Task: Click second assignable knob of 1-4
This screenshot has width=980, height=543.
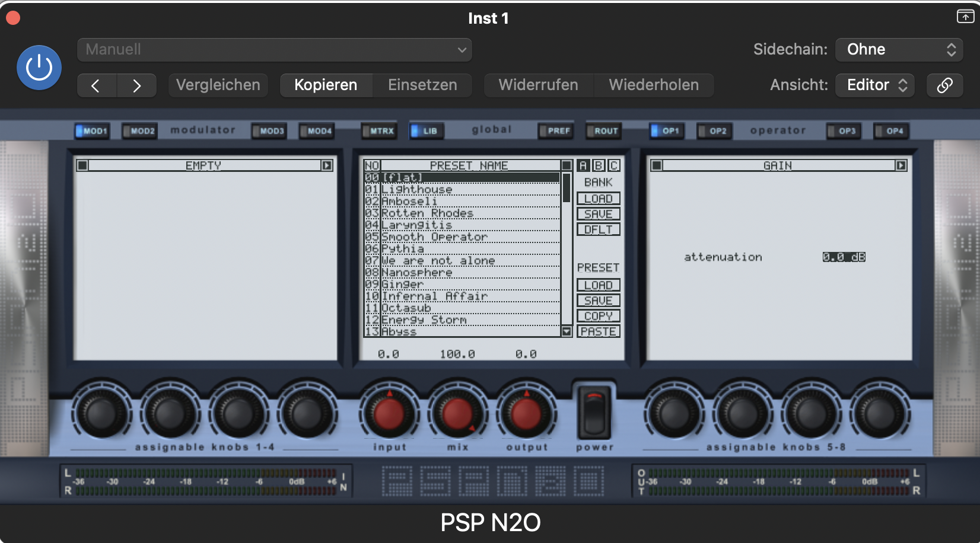Action: (x=170, y=413)
